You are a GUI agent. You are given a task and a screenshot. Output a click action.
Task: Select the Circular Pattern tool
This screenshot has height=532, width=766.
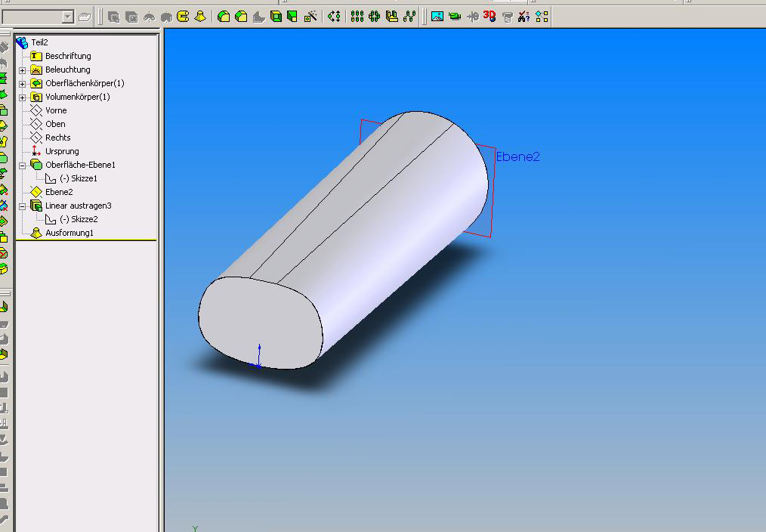pyautogui.click(x=375, y=17)
